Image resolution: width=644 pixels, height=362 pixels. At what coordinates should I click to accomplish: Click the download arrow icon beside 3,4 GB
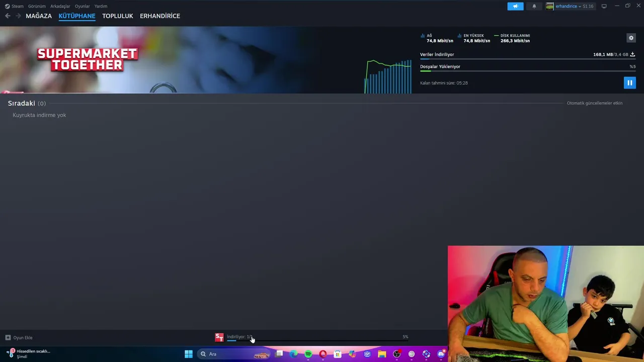point(632,54)
